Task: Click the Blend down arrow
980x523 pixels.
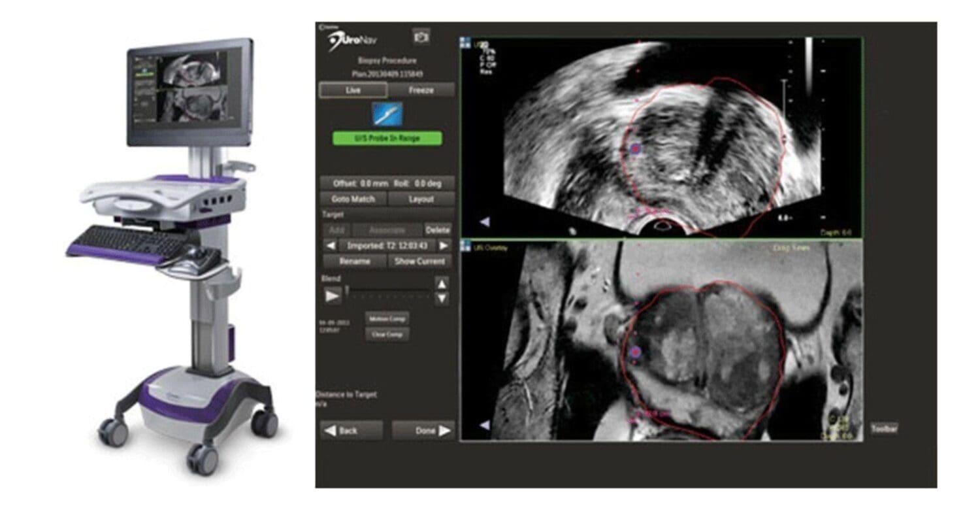Action: (441, 297)
